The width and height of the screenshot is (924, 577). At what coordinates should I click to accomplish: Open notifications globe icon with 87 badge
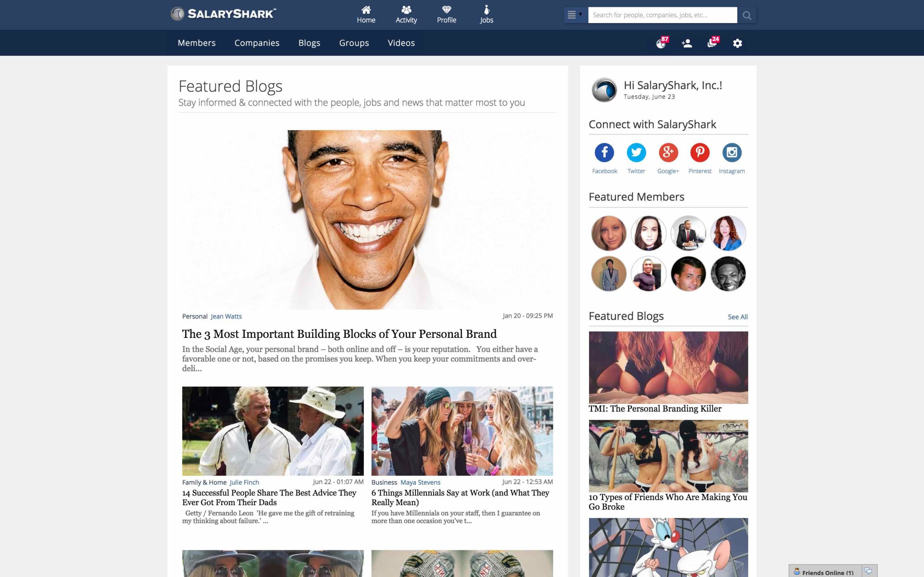click(x=661, y=44)
